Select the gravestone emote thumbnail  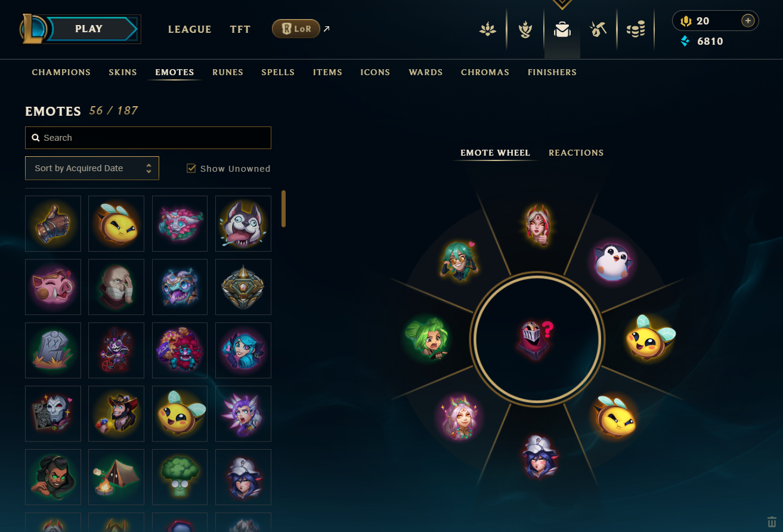coord(53,350)
